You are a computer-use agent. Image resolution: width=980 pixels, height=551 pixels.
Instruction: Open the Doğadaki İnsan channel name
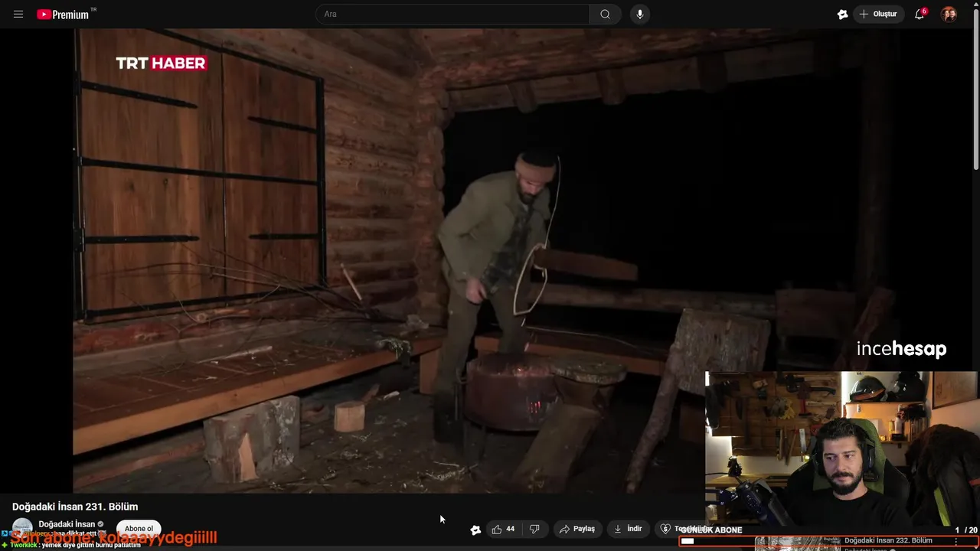67,524
